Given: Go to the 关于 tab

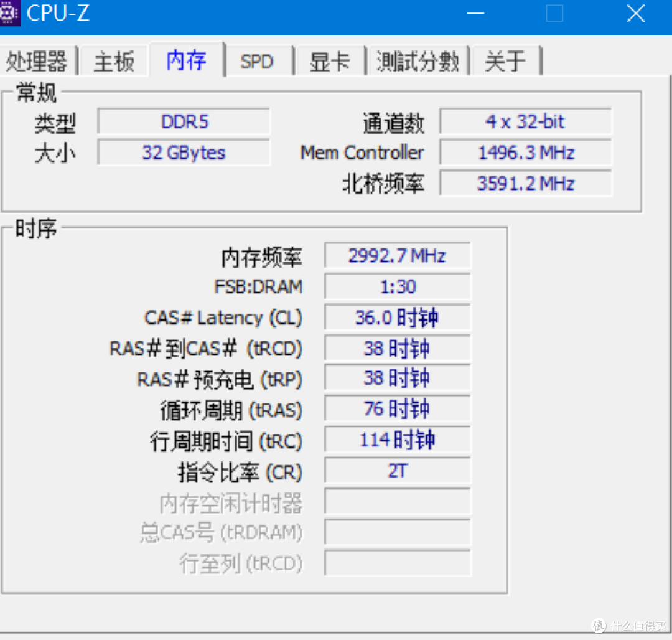Looking at the screenshot, I should 505,61.
